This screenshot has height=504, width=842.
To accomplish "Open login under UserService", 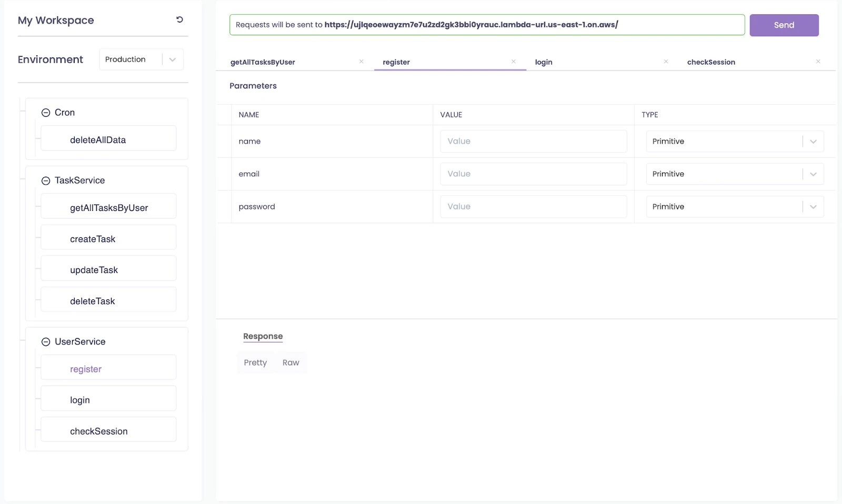I will pos(108,398).
